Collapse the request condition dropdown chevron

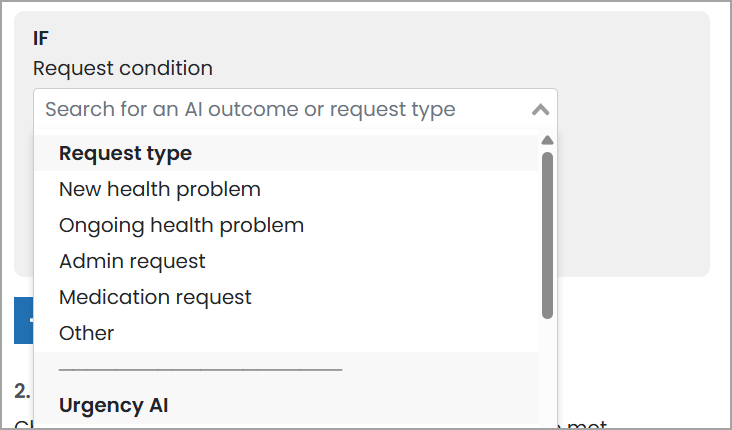[540, 110]
